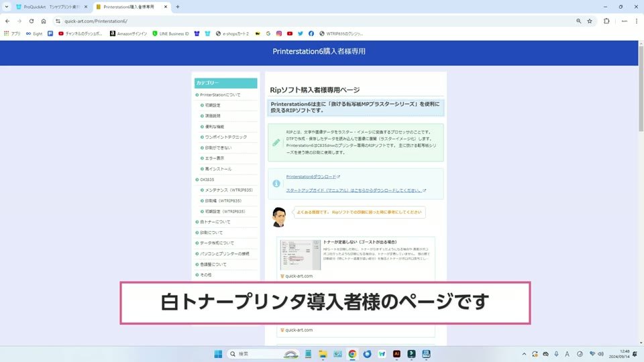Open the tab search dropdown arrow

(7, 7)
